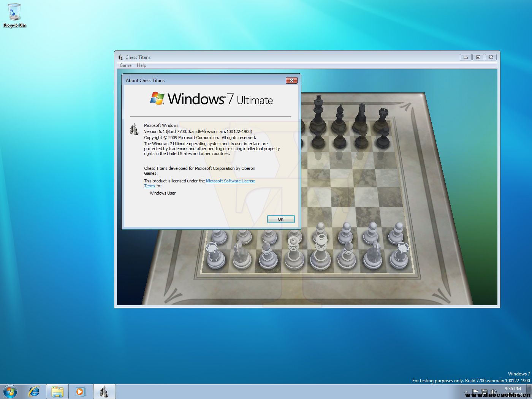Click the Show desktop strip
The width and height of the screenshot is (532, 399).
pos(529,391)
